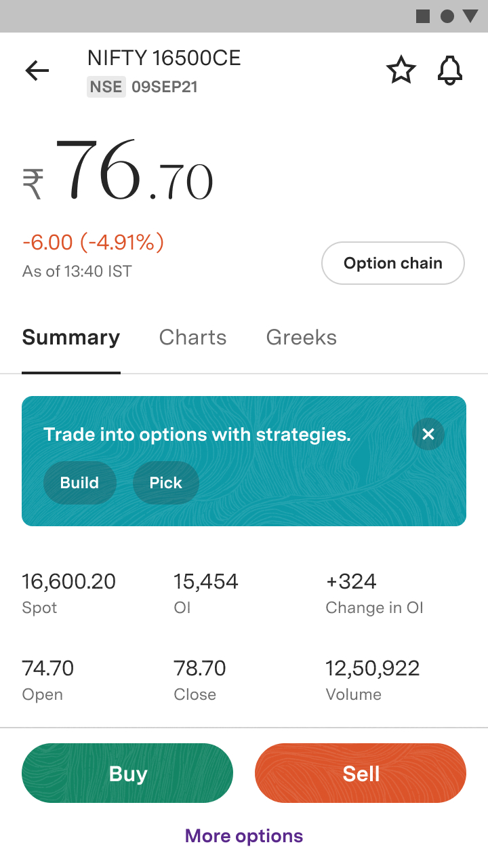
Task: Switch to the Summary tab
Action: point(71,338)
